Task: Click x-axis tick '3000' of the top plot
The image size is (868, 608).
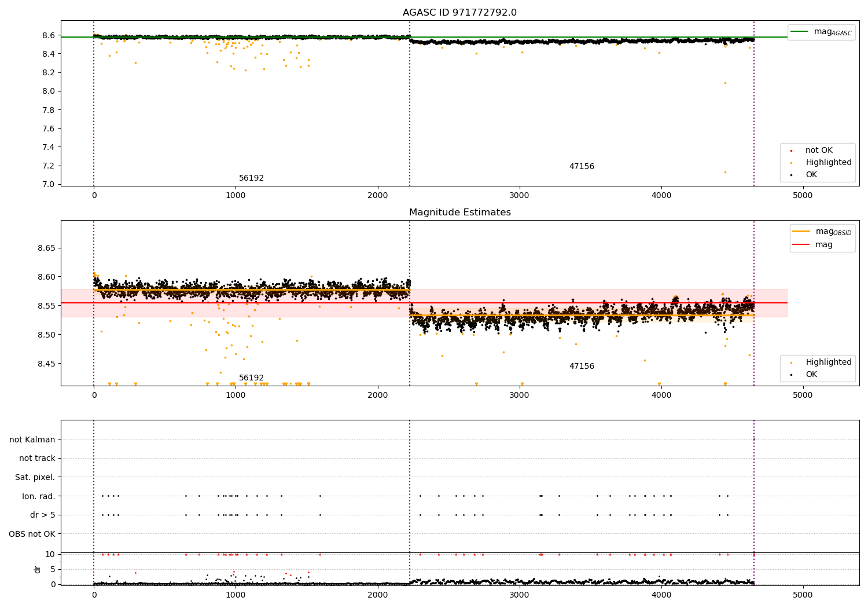Action: pyautogui.click(x=519, y=196)
